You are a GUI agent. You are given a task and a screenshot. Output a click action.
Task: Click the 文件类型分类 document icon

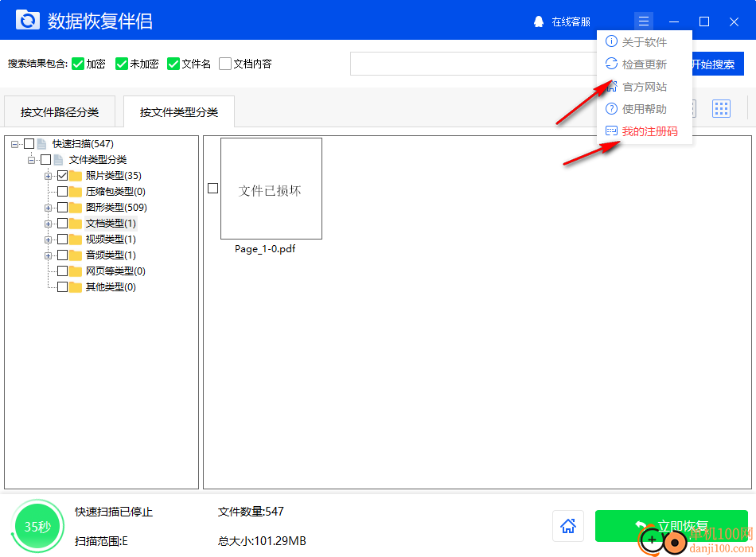point(58,159)
